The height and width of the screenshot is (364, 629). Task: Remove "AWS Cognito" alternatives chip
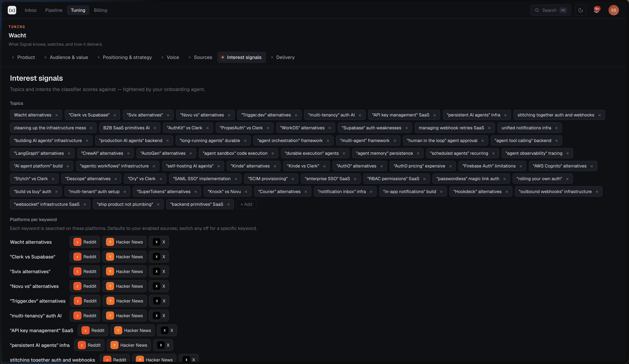coord(592,166)
